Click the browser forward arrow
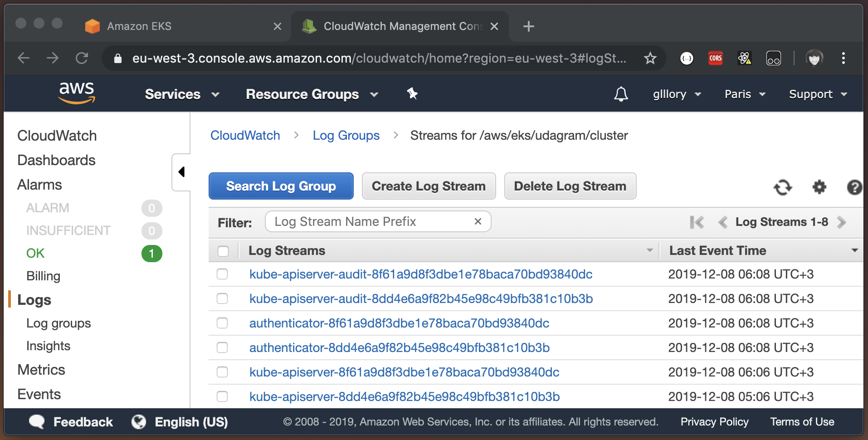The width and height of the screenshot is (868, 440). [x=53, y=58]
